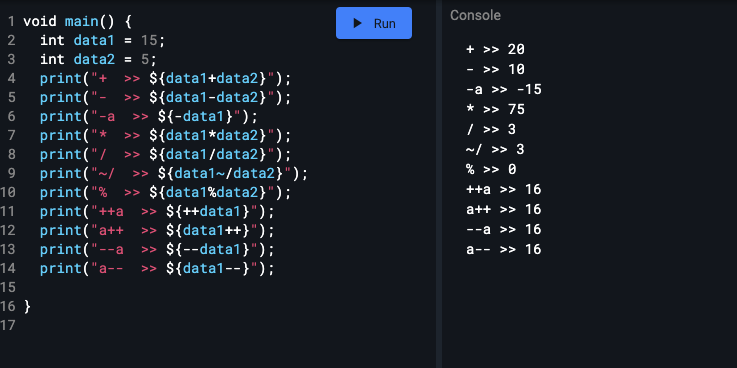Click inside 'int data1 = 15;' line
Image resolution: width=737 pixels, height=368 pixels.
[x=103, y=40]
